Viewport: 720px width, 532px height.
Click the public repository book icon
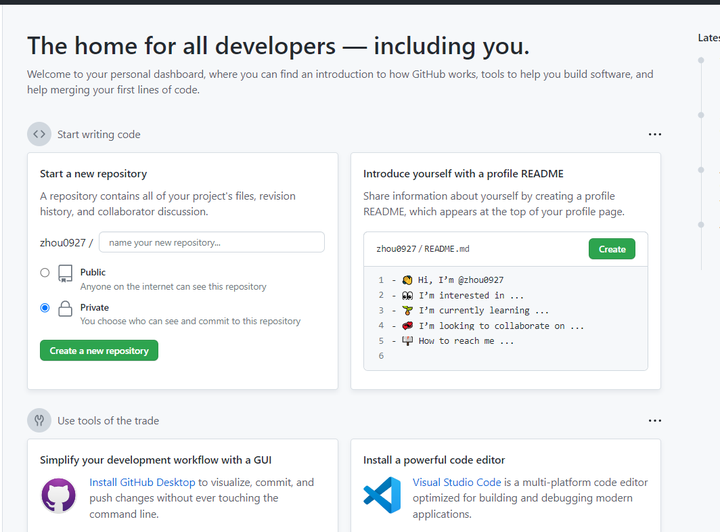pyautogui.click(x=65, y=273)
